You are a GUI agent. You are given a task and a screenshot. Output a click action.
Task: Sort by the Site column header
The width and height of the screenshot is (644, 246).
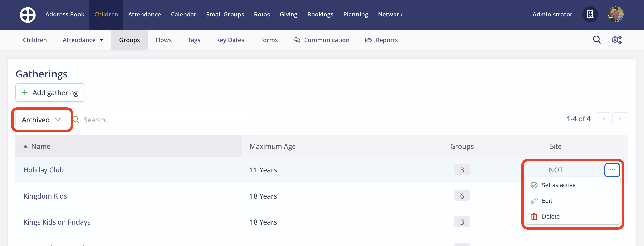(x=556, y=146)
